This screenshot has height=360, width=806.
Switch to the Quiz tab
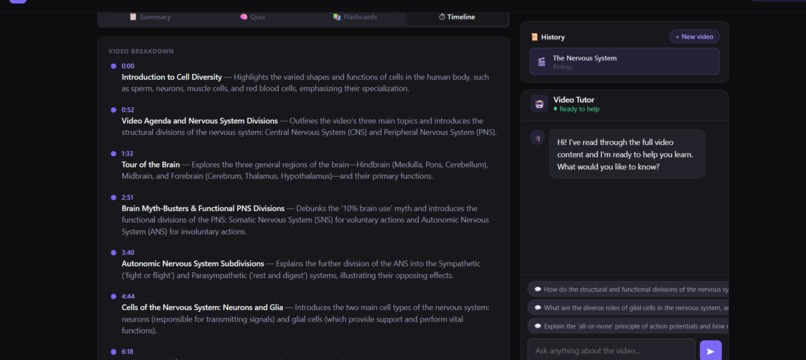(x=252, y=17)
